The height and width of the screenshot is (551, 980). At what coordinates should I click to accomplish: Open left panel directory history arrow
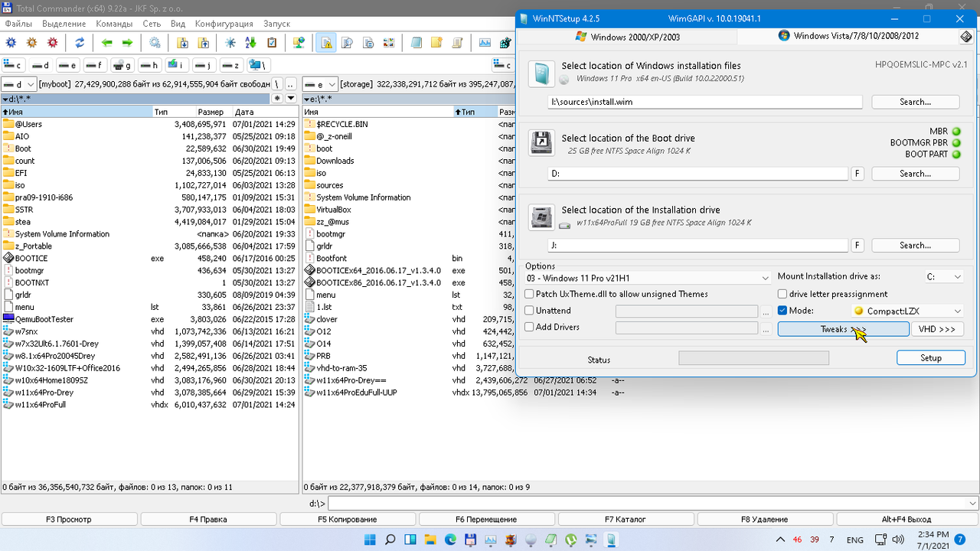pyautogui.click(x=291, y=99)
